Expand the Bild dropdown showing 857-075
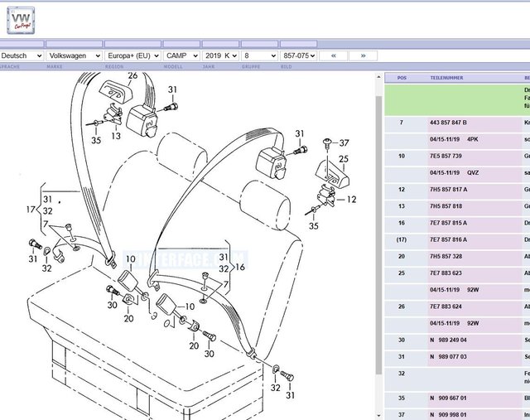 (x=298, y=56)
